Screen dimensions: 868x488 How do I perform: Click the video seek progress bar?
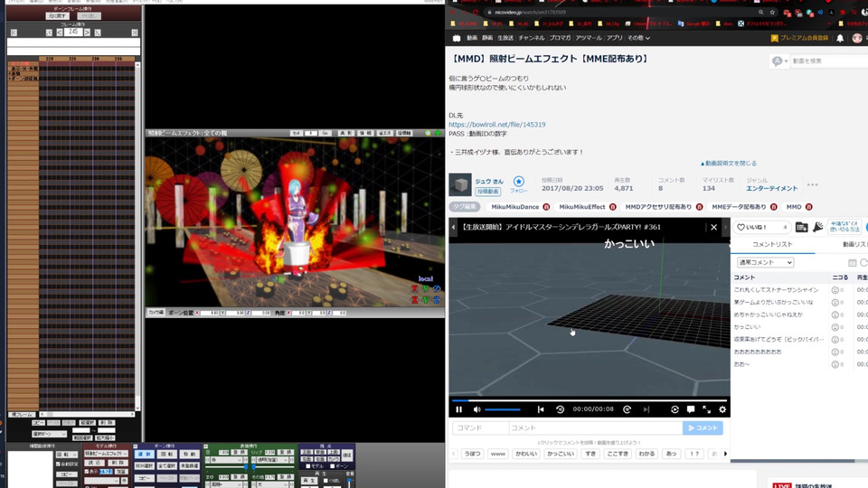(589, 400)
